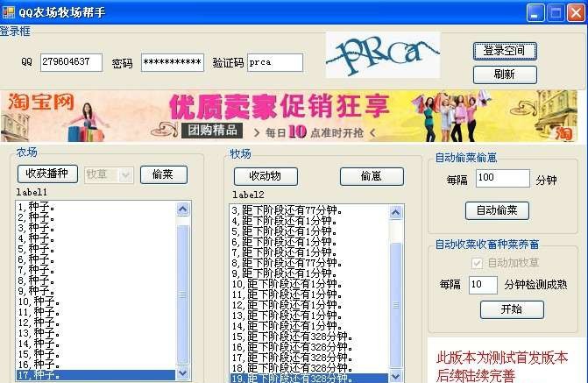Toggle the 自动加牧草 checkbox

click(477, 263)
